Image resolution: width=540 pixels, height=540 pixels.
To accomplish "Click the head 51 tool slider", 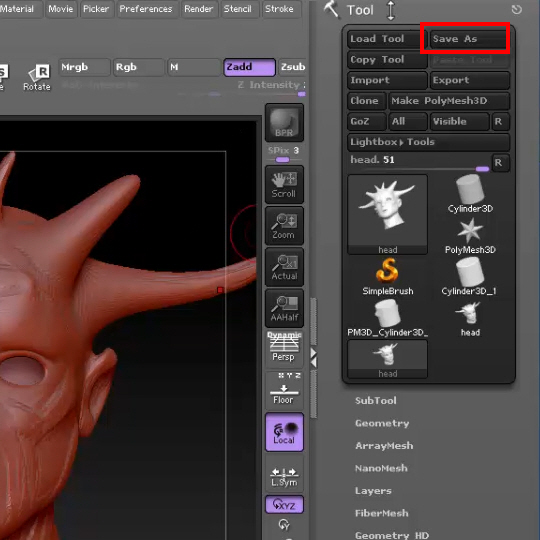I will [419, 163].
